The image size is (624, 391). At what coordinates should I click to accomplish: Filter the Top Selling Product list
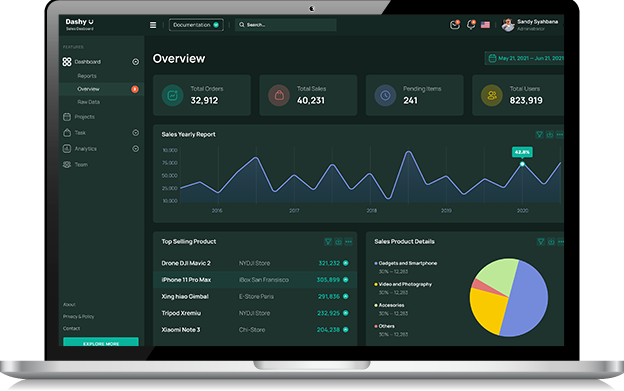click(x=328, y=241)
